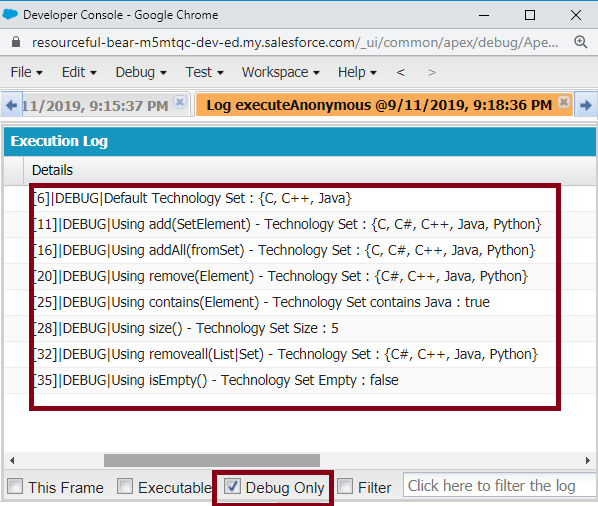Open the File menu dropdown
598x506 pixels.
coord(26,72)
